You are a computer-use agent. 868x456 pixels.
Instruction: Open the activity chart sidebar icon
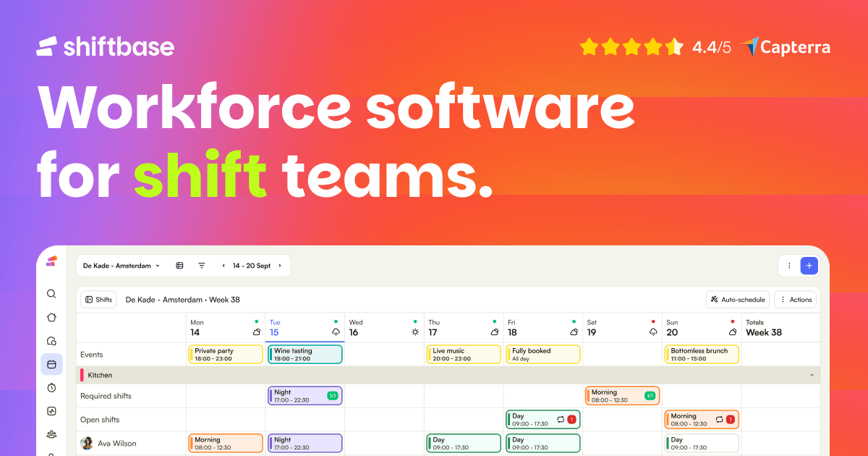click(51, 411)
